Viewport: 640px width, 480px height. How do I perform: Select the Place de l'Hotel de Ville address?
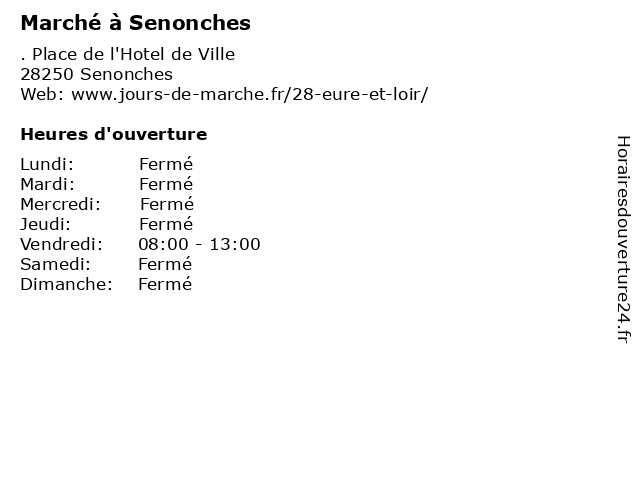click(x=128, y=54)
